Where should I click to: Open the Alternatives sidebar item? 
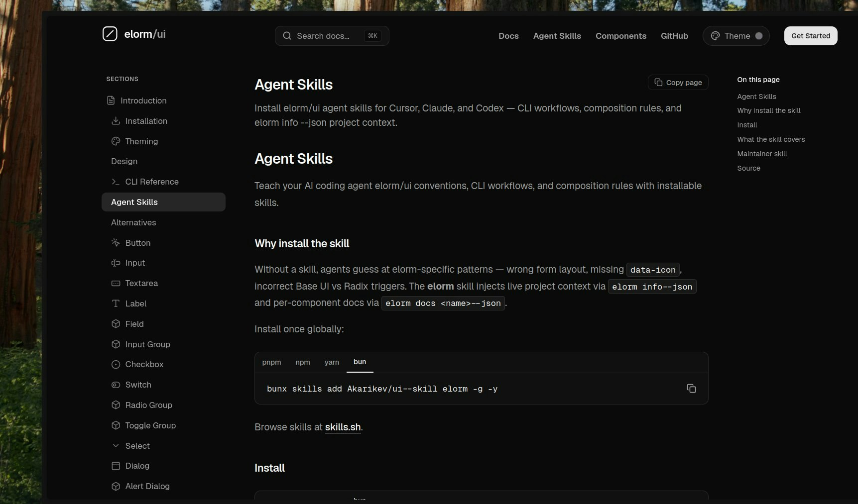[133, 222]
